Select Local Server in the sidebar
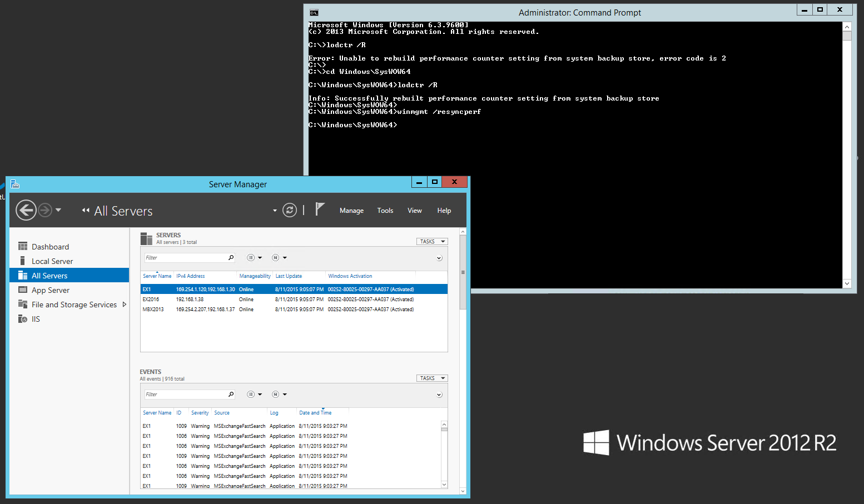The width and height of the screenshot is (864, 504). (x=52, y=261)
